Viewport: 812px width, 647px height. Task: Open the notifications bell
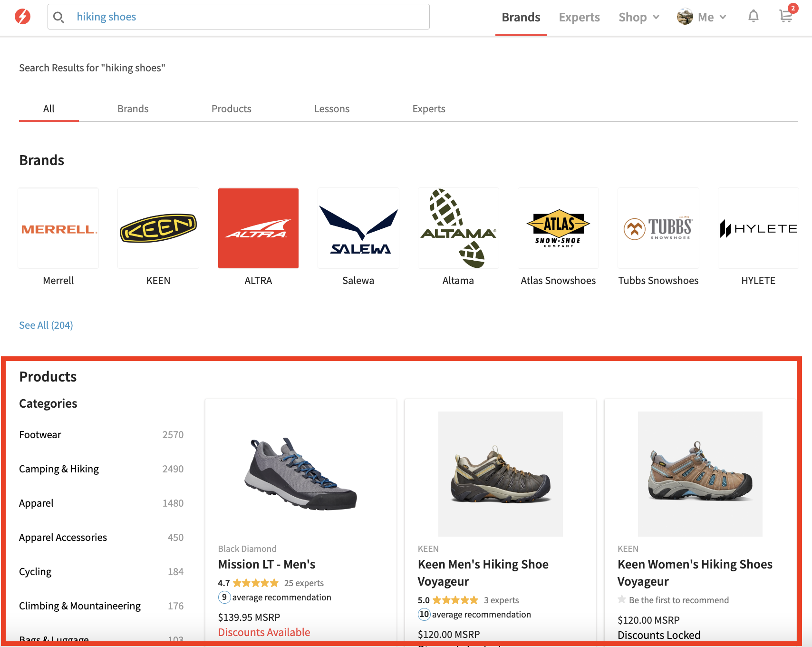click(754, 17)
